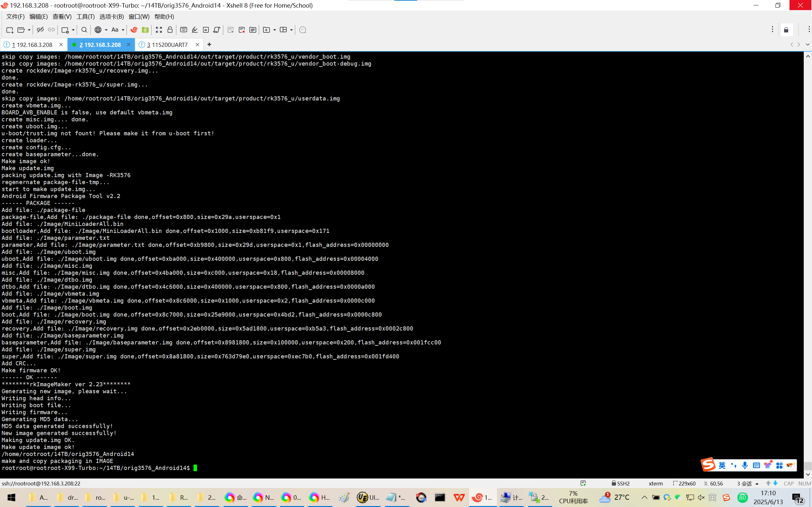
Task: Click the red Xshell swirl toolbar icon
Action: [134, 30]
